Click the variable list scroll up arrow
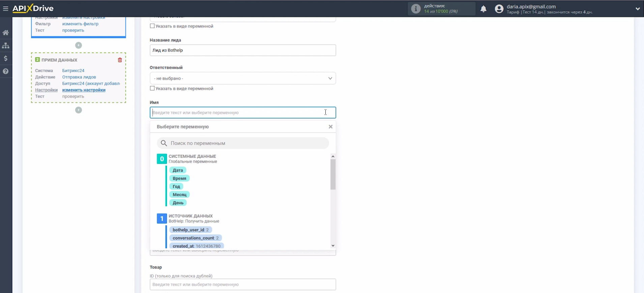This screenshot has width=644, height=293. point(333,156)
